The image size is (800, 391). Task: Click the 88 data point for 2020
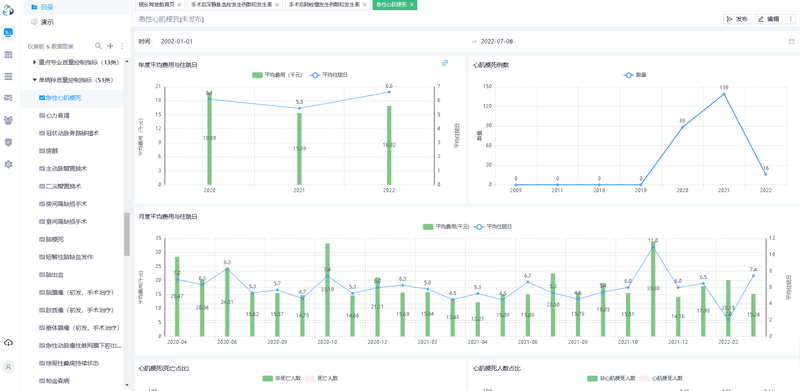pos(682,127)
